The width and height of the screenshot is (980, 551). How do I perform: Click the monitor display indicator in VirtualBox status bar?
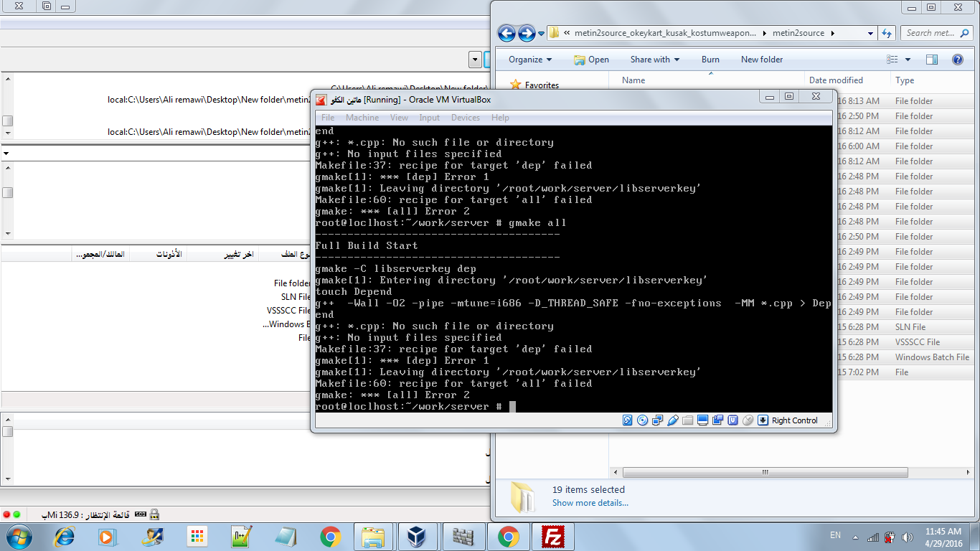pos(703,420)
